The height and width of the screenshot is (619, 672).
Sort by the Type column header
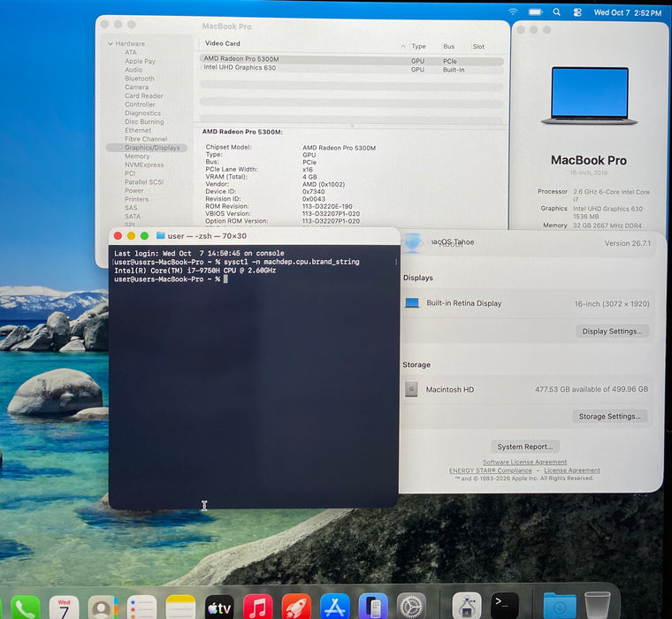418,46
